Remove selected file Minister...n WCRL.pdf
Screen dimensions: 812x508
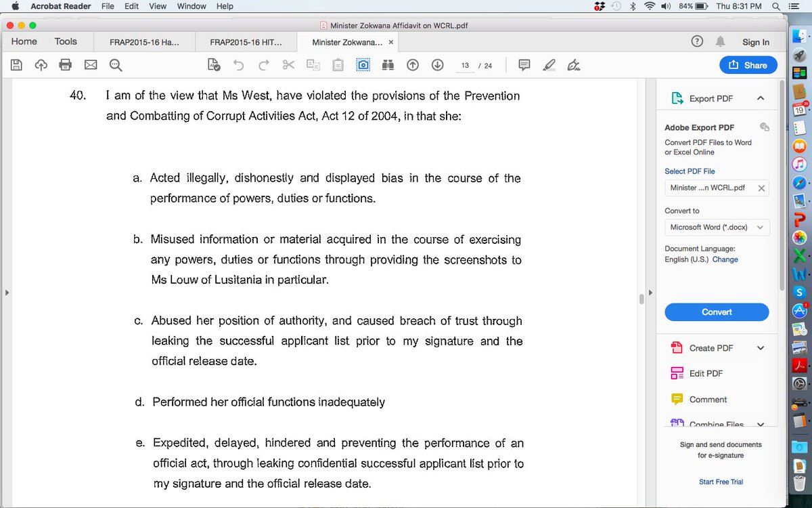[x=761, y=188]
